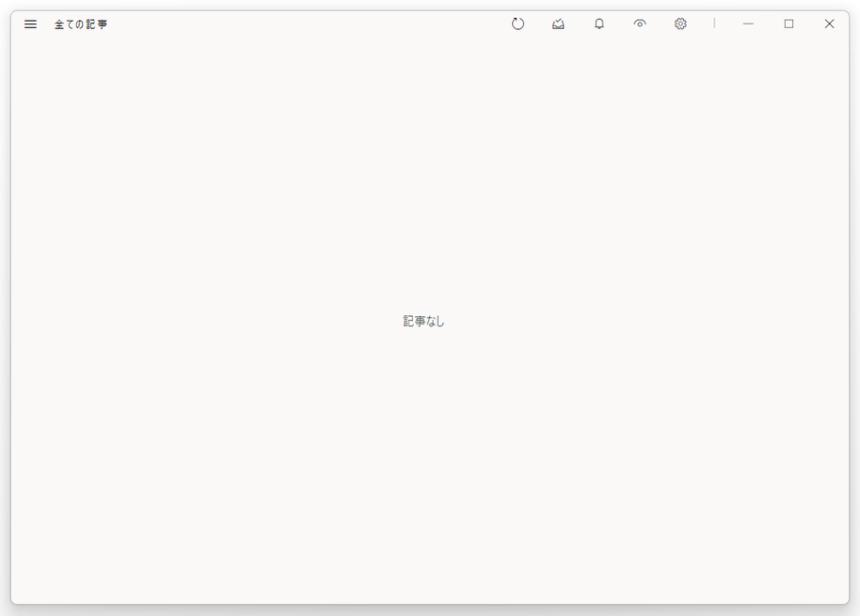Open settings with the gear icon
Screen dimensions: 860x616
click(x=680, y=24)
